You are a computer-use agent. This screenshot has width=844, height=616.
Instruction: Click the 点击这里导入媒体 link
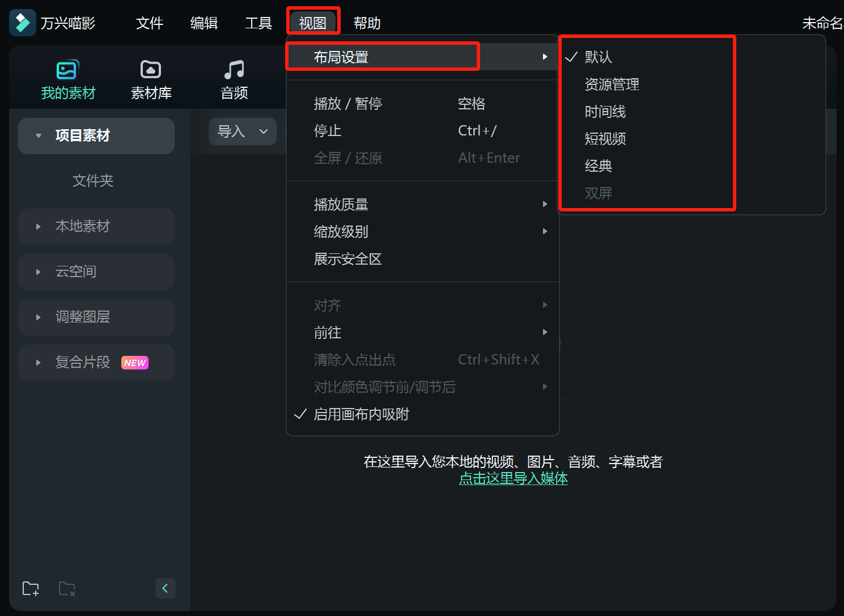[x=513, y=478]
